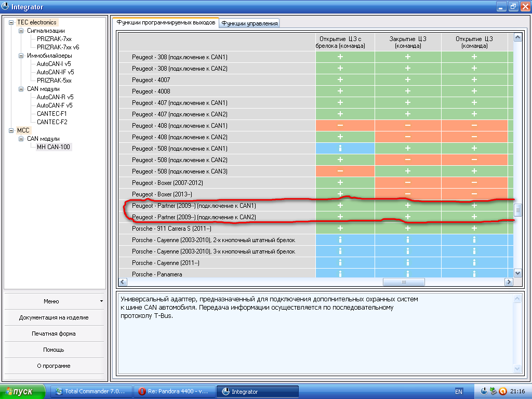Image resolution: width=532 pixels, height=399 pixels.
Task: Open Документация на изделие
Action: click(54, 317)
